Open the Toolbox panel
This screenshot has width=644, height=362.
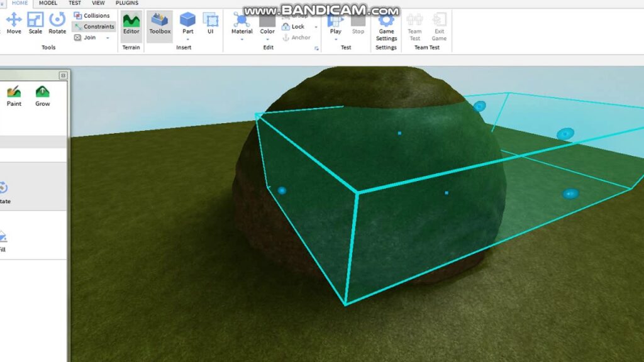tap(160, 24)
